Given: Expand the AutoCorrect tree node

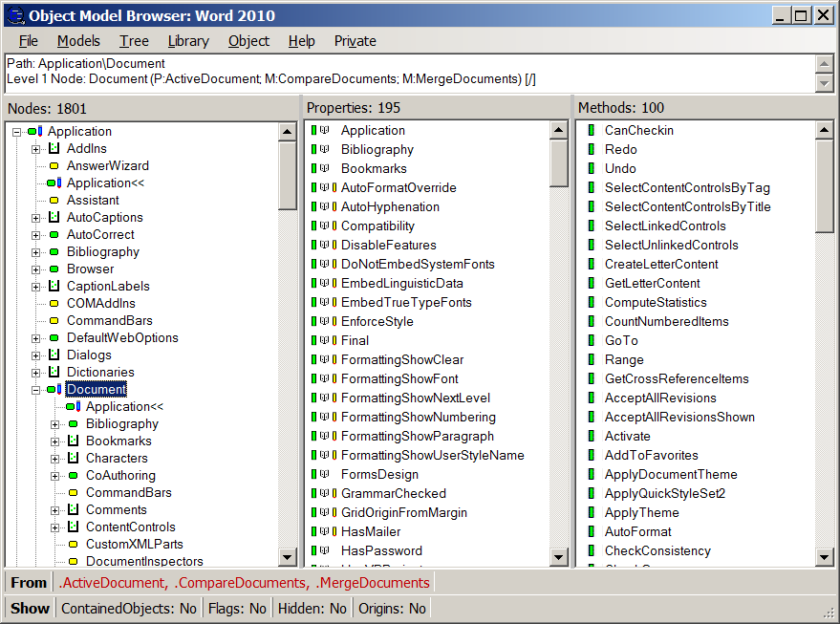Looking at the screenshot, I should 35,235.
